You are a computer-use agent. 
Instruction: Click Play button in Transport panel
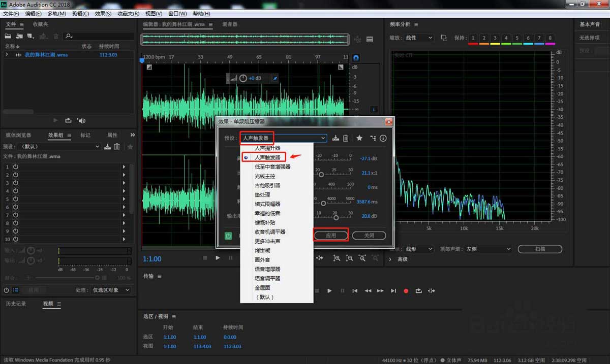coord(329,291)
